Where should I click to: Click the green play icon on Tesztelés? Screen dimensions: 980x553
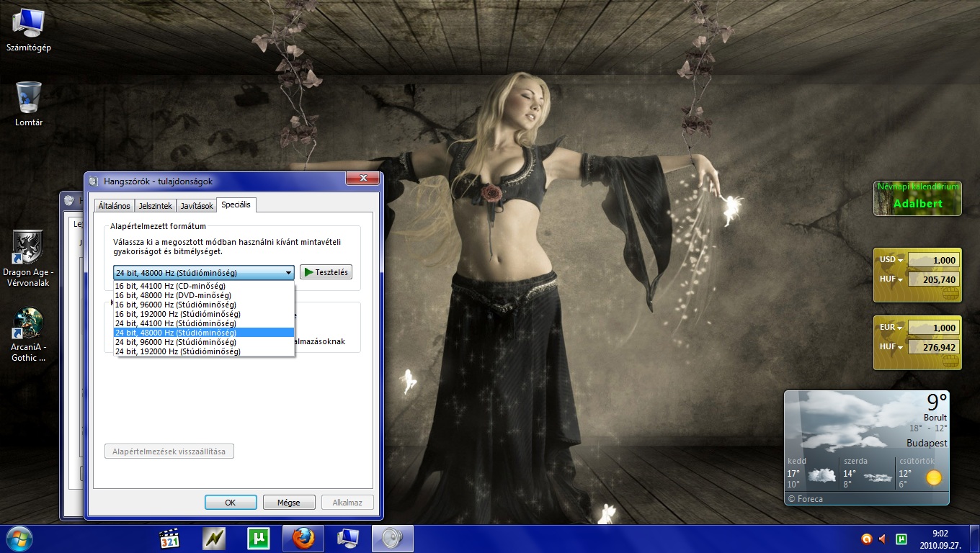pos(308,272)
